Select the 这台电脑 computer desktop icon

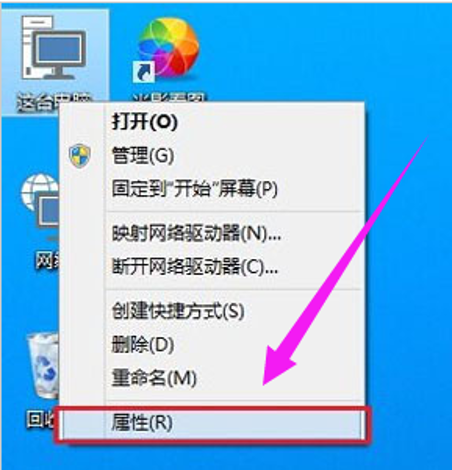click(53, 48)
